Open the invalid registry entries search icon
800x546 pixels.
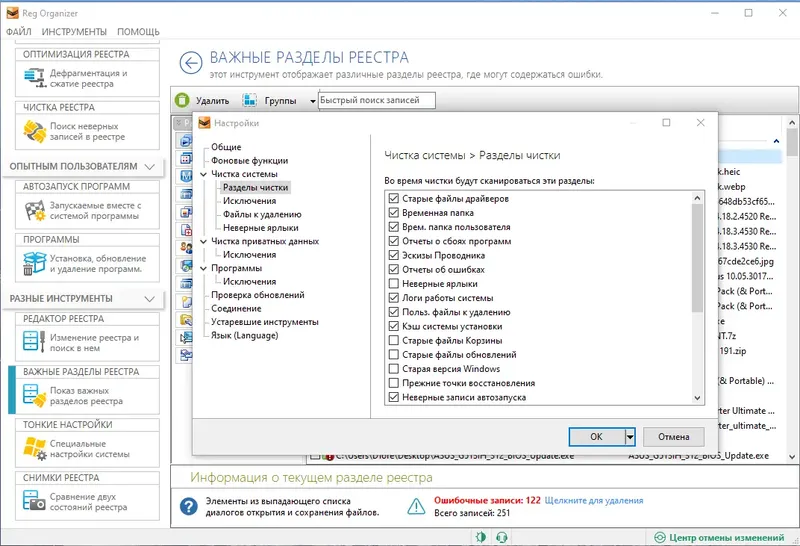(x=35, y=131)
